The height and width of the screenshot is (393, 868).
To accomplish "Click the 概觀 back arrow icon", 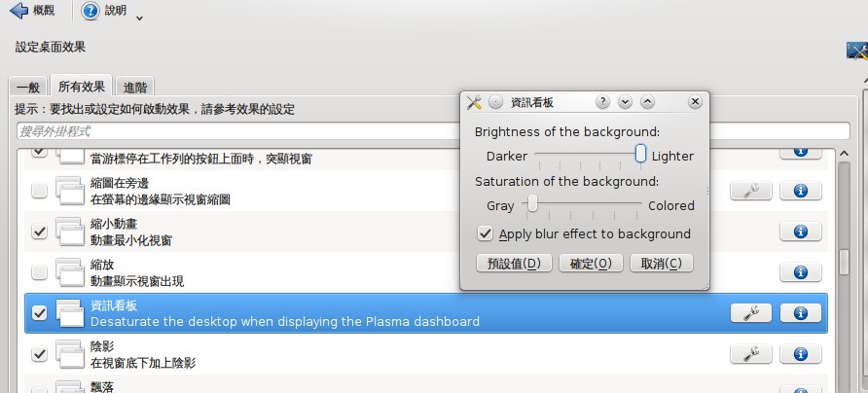I will (x=18, y=11).
